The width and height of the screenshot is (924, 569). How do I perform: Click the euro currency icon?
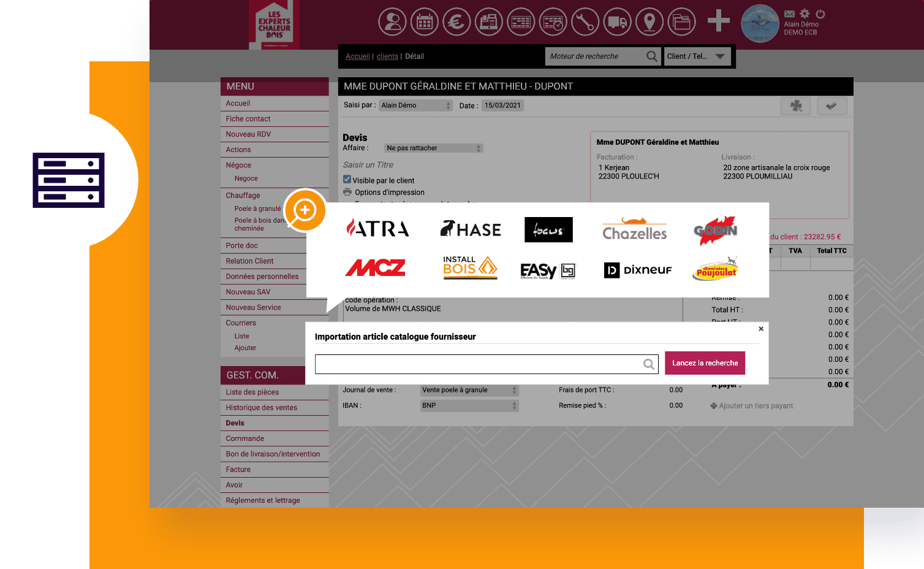click(x=456, y=21)
